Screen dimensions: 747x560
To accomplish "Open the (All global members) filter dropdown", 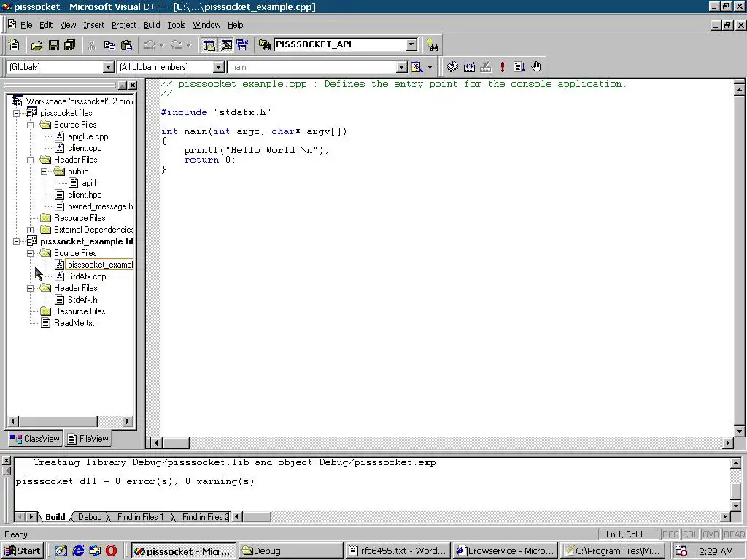I will (219, 67).
